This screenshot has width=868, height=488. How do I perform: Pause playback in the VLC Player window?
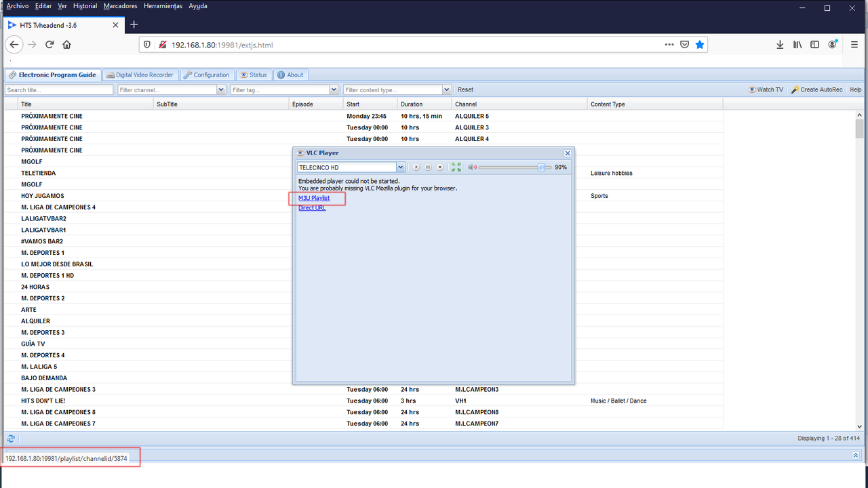pos(428,167)
